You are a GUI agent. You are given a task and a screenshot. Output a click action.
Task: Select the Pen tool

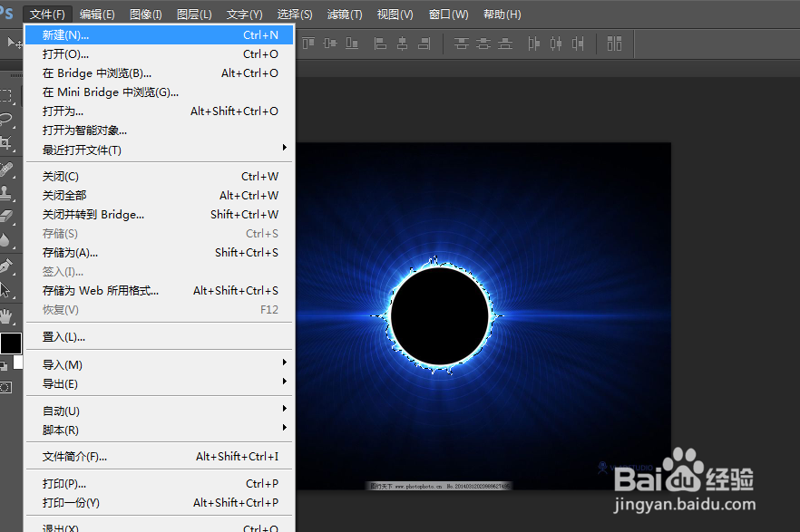click(6, 266)
